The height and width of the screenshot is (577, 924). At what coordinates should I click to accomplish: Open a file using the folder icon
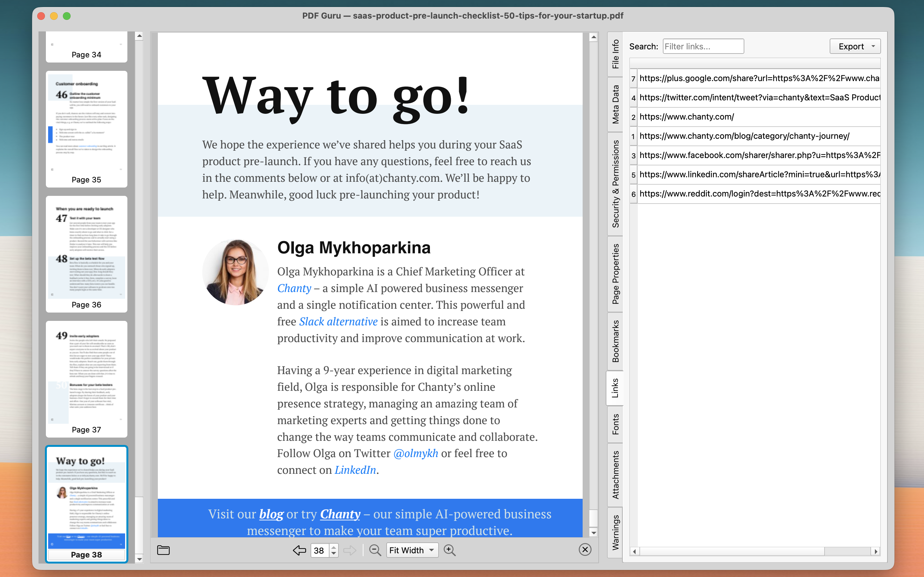[x=163, y=550]
